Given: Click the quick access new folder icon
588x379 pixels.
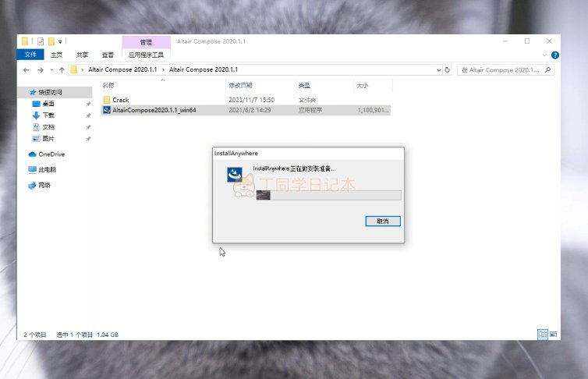Looking at the screenshot, I should (x=51, y=41).
